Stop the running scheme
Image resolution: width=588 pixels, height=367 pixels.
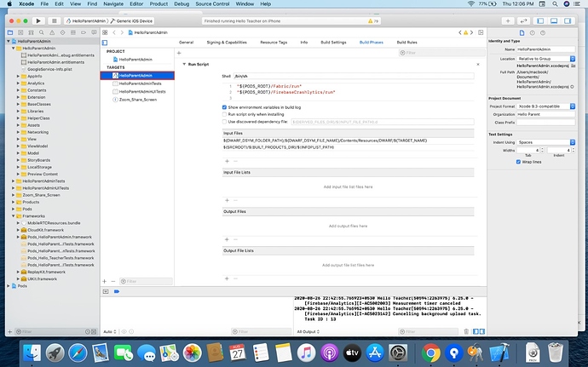(54, 21)
